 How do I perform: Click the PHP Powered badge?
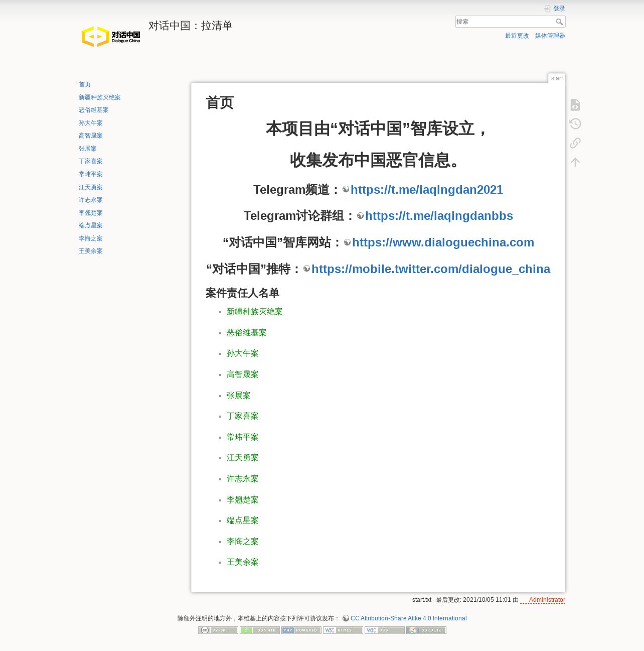click(301, 630)
